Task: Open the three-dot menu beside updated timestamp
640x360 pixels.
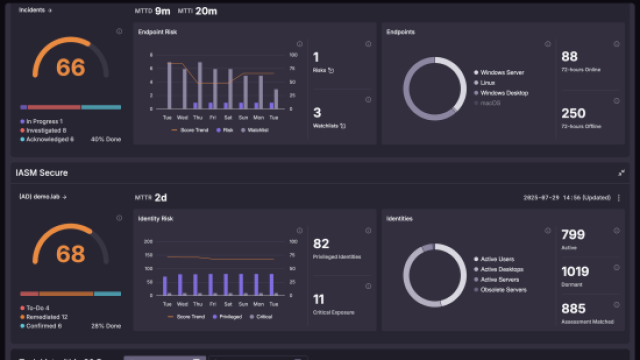Action: pos(619,198)
